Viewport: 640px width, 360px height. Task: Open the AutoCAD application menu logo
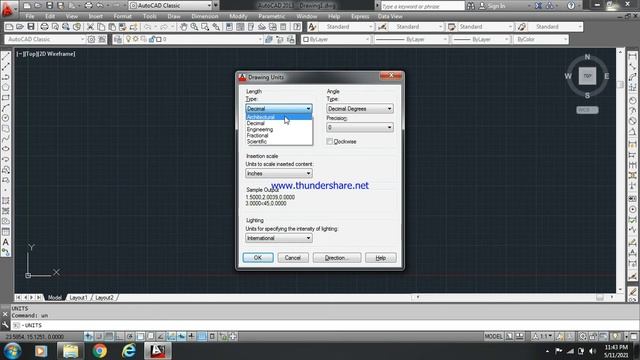[x=7, y=8]
